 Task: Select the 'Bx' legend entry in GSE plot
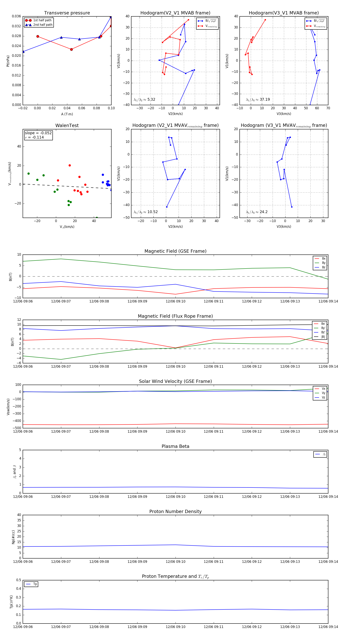(320, 259)
